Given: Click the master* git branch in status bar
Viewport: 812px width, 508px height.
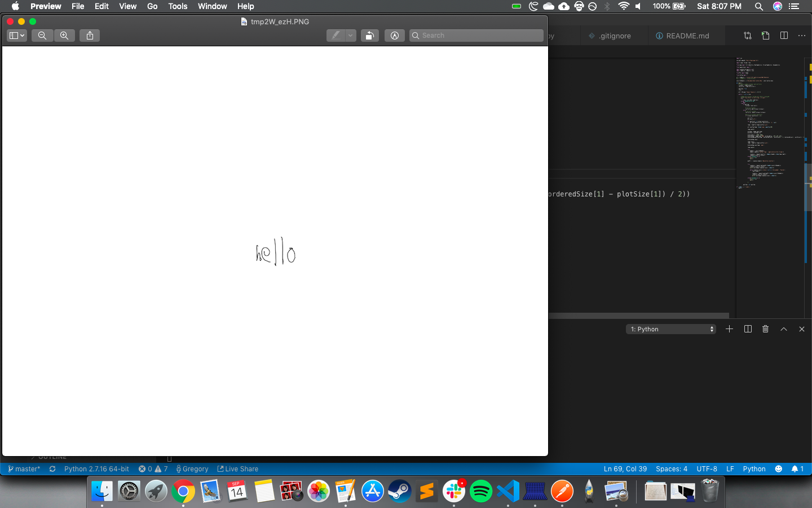Looking at the screenshot, I should (24, 469).
